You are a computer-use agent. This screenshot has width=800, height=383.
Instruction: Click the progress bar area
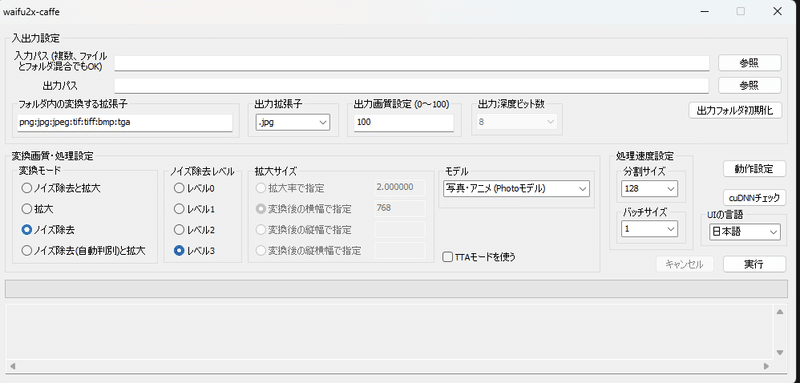point(395,289)
